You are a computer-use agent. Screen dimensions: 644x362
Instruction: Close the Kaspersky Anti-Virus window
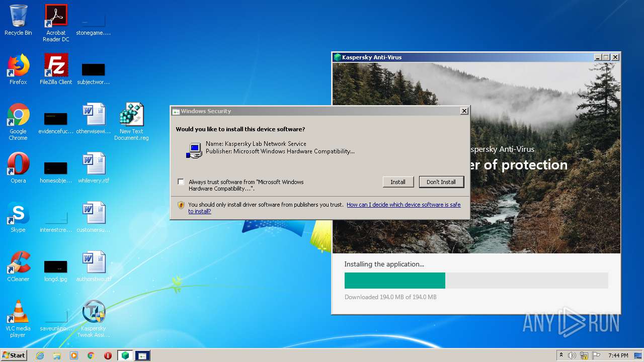click(x=615, y=57)
